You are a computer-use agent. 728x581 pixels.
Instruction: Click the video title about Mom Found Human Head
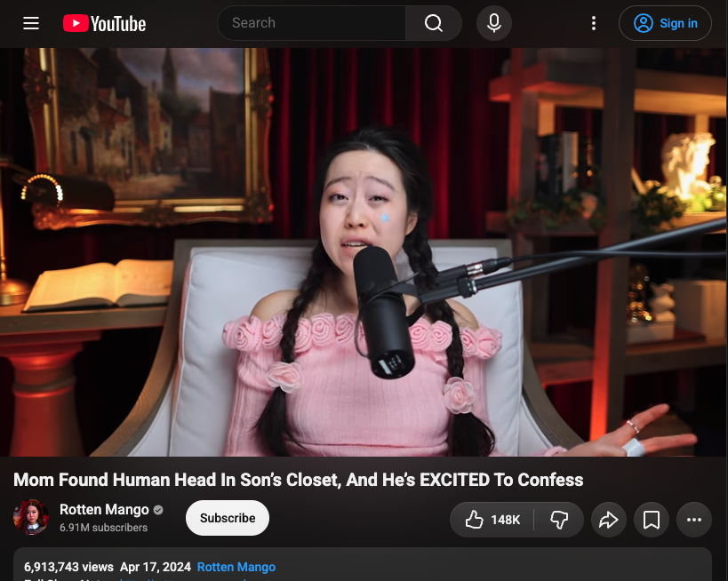coord(298,480)
